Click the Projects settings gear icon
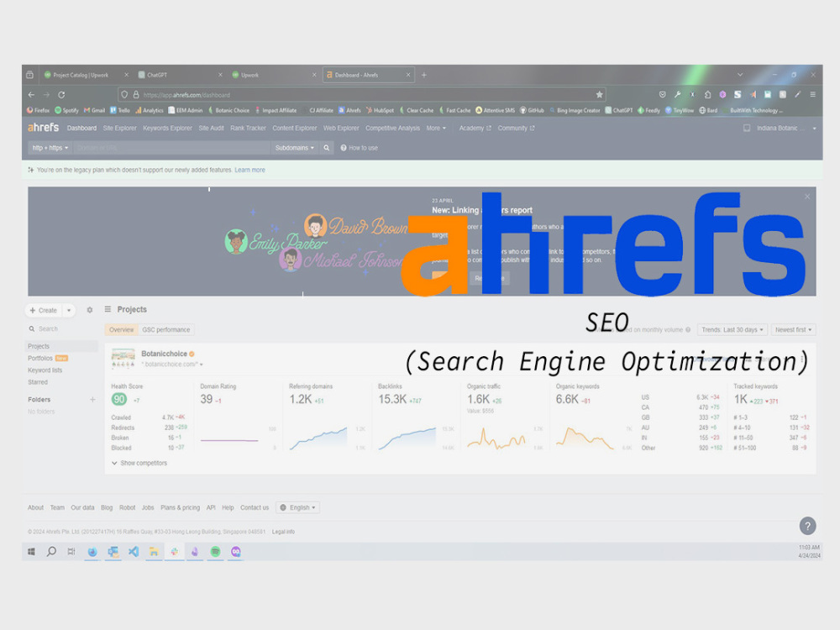 (x=90, y=310)
